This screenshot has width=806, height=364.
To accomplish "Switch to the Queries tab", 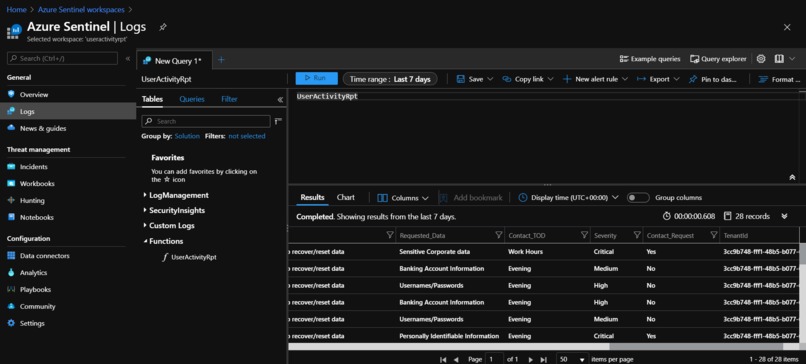I will click(x=192, y=99).
